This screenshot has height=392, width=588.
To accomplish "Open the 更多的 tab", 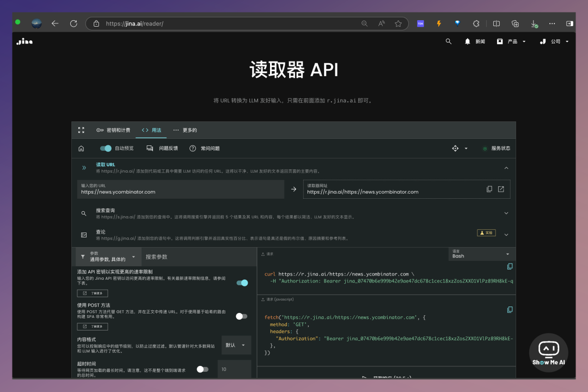I will click(x=185, y=130).
